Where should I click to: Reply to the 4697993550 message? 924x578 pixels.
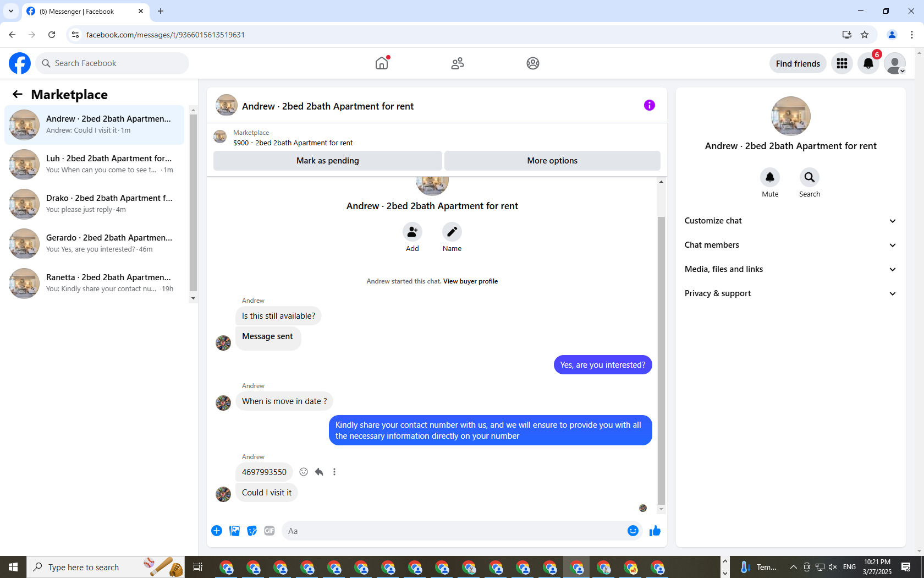tap(319, 472)
